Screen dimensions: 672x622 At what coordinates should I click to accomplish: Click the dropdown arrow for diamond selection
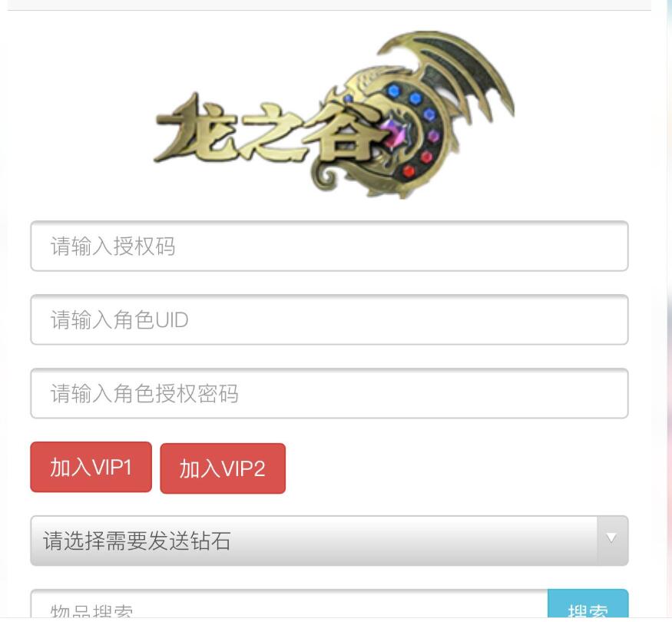click(612, 538)
